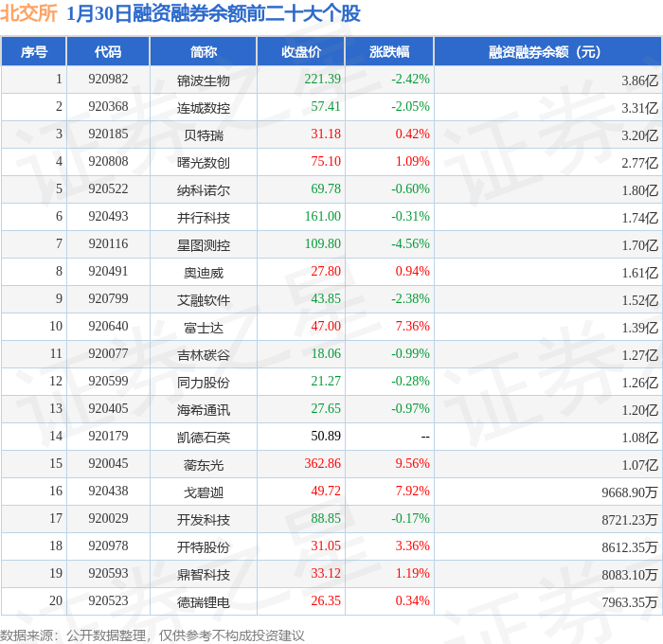Viewport: 663px width, 644px height.
Task: Select stock name 并行科技
Action: pyautogui.click(x=204, y=218)
